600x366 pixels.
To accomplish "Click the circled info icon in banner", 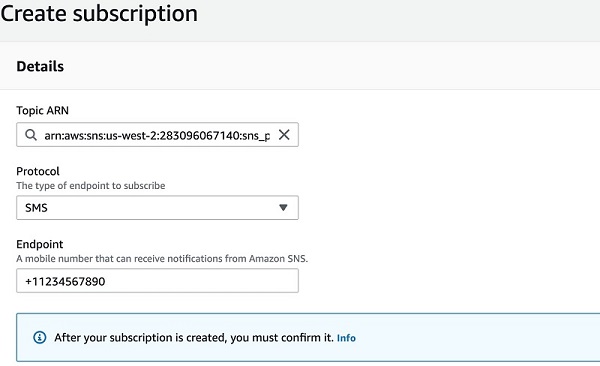I will pos(39,337).
